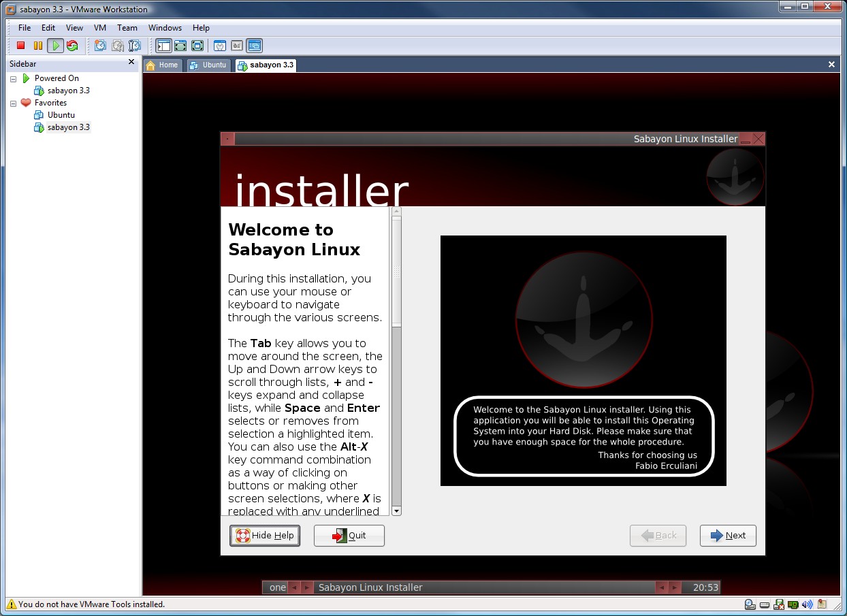The width and height of the screenshot is (847, 616).
Task: Open the Help menu
Action: [201, 28]
